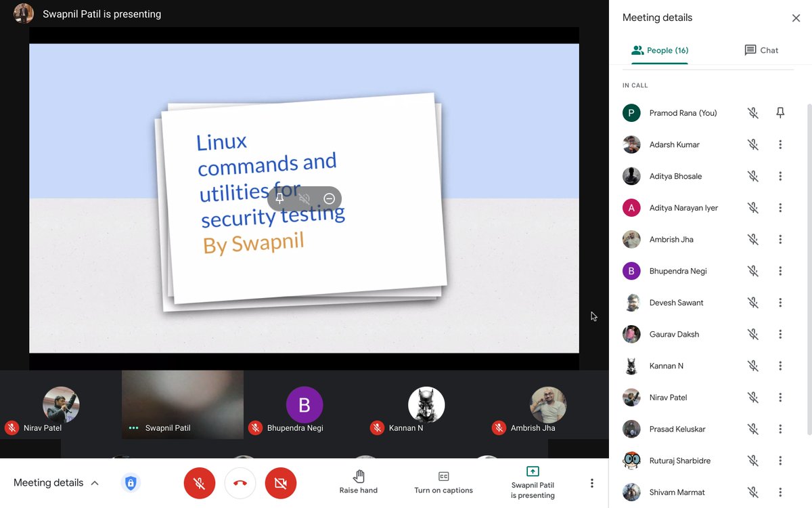Image resolution: width=812 pixels, height=508 pixels.
Task: Click people list scrollbar
Action: pyautogui.click(x=809, y=271)
